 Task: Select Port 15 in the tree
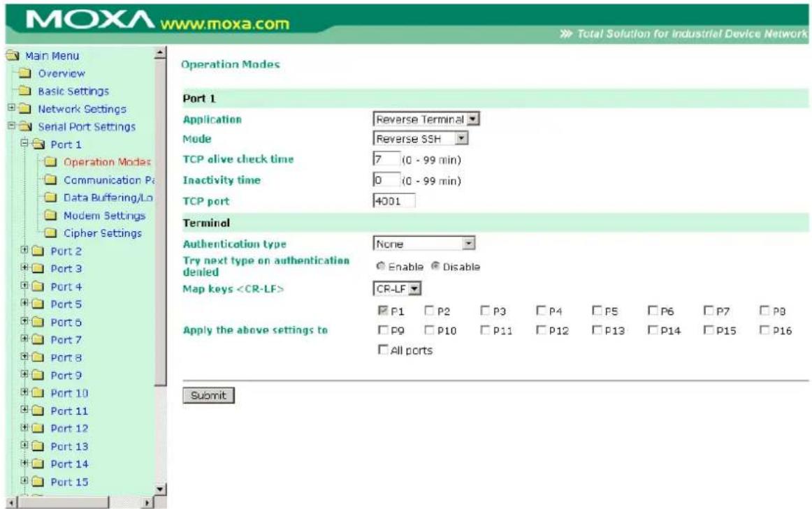click(x=69, y=482)
